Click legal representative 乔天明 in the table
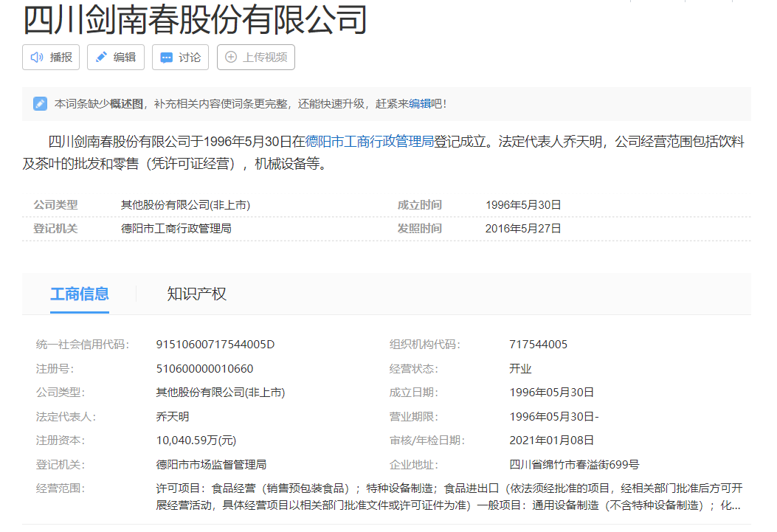 (x=173, y=417)
